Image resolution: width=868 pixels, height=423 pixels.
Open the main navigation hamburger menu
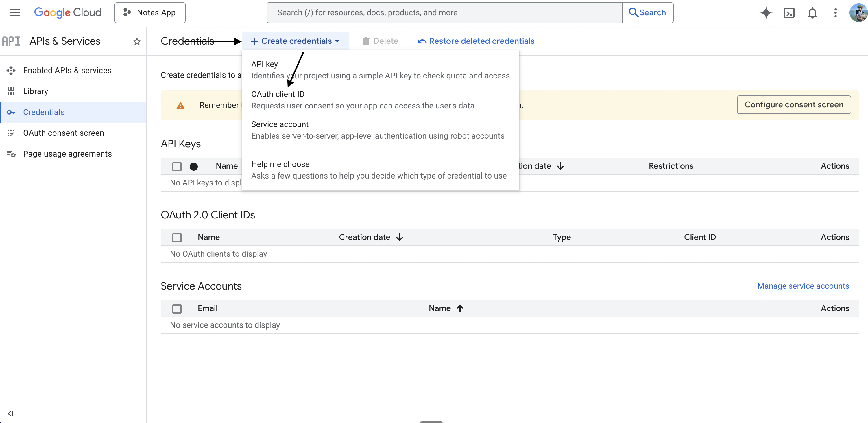[15, 12]
